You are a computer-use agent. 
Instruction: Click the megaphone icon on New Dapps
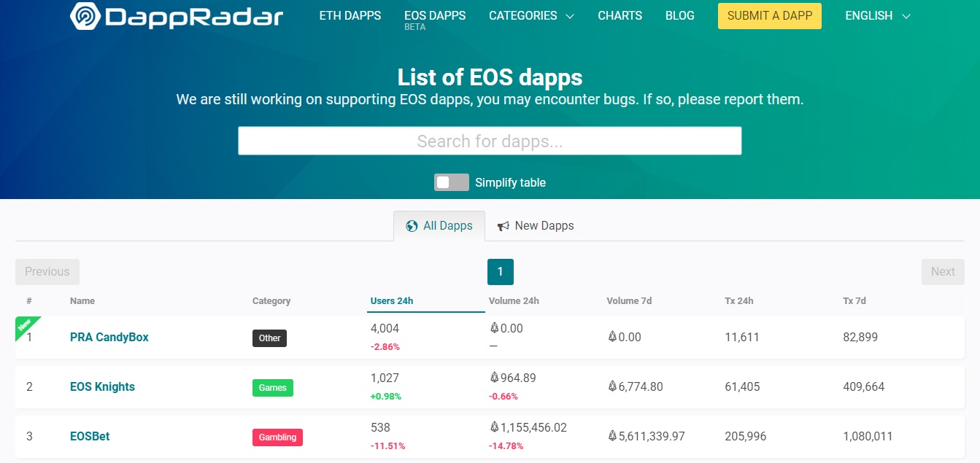coord(503,226)
